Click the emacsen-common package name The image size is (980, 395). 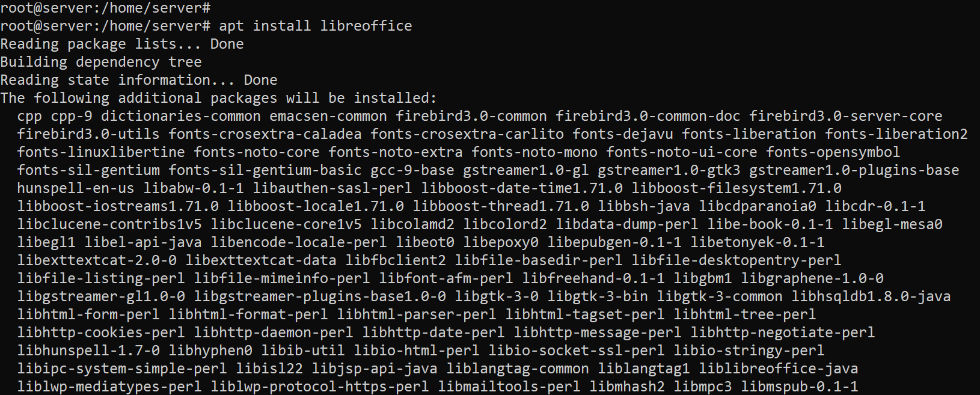click(x=328, y=116)
